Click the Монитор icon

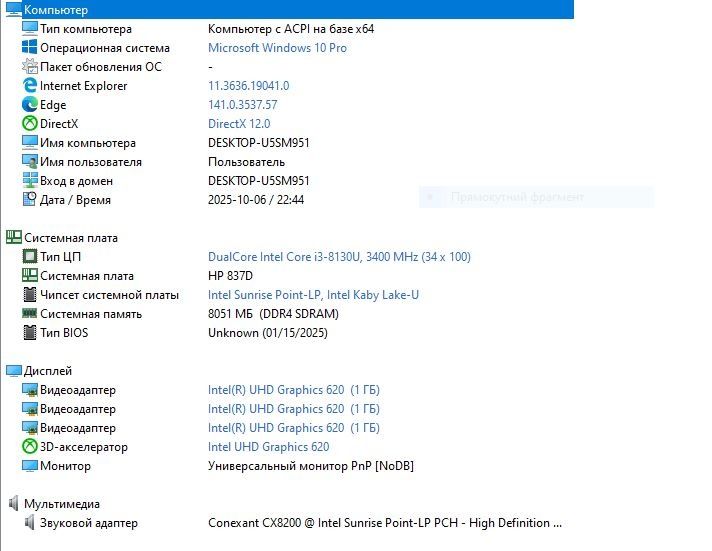pyautogui.click(x=30, y=466)
